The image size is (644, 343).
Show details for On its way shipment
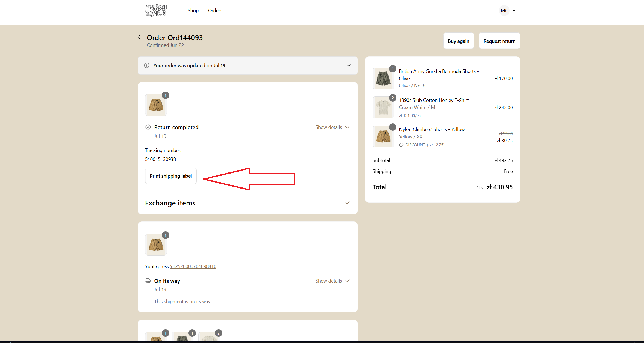[332, 281]
